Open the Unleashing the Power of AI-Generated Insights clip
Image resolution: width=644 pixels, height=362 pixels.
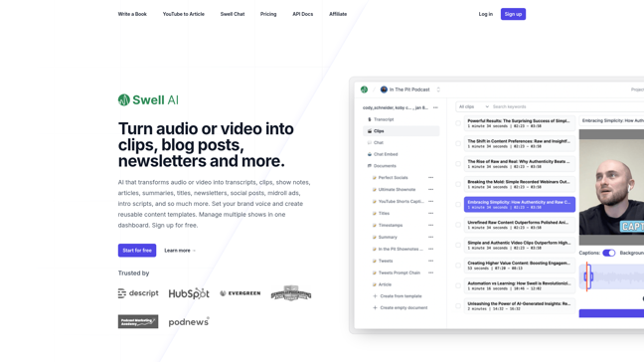pos(520,305)
